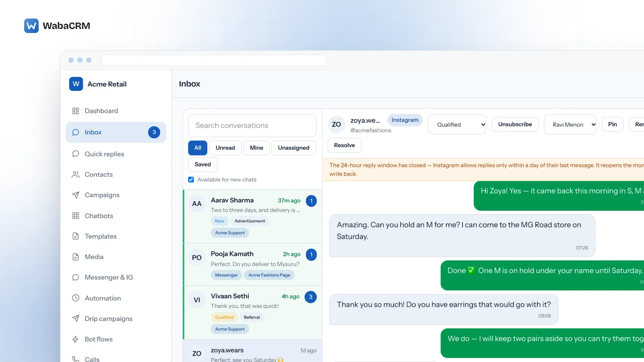644x362 pixels.
Task: Open the Aarav Sharma conversation
Action: pos(253,216)
